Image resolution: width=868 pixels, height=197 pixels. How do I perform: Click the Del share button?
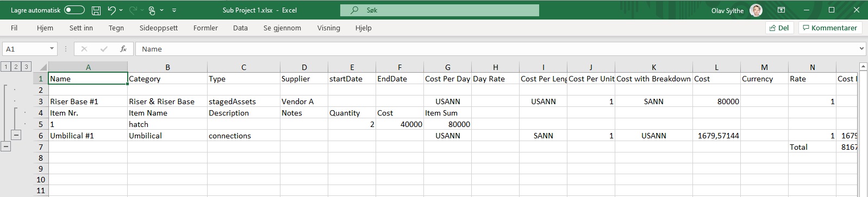point(779,28)
